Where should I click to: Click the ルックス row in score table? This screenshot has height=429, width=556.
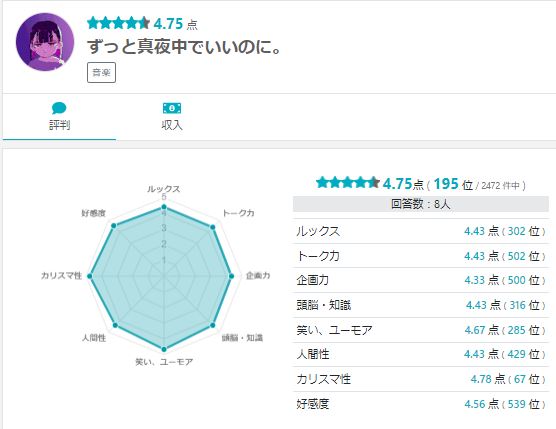pos(421,231)
